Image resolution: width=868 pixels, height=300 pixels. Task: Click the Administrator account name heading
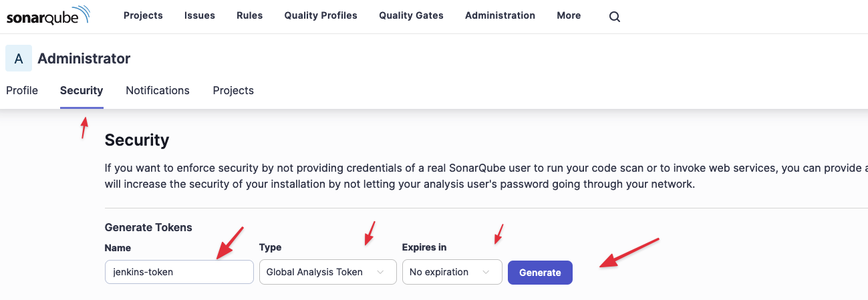[84, 59]
